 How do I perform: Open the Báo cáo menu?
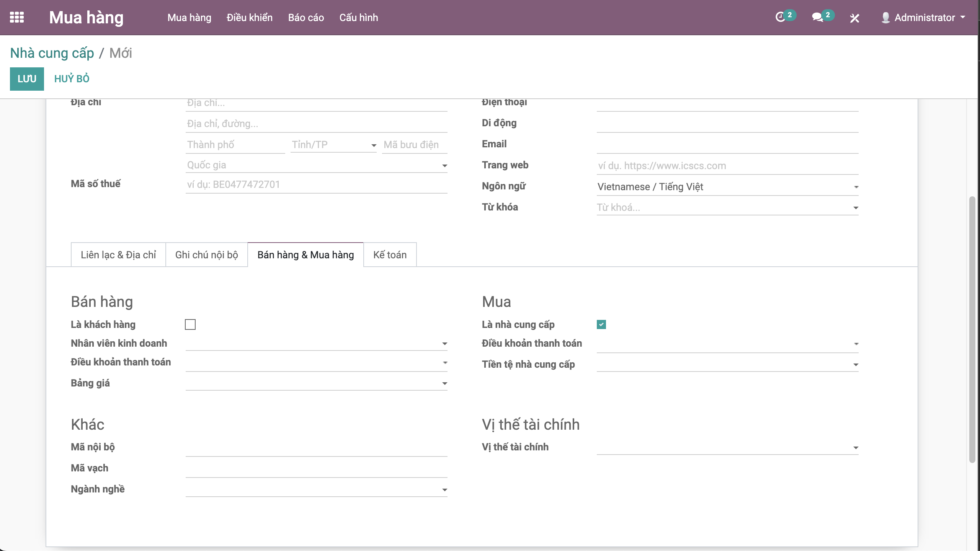pyautogui.click(x=306, y=18)
